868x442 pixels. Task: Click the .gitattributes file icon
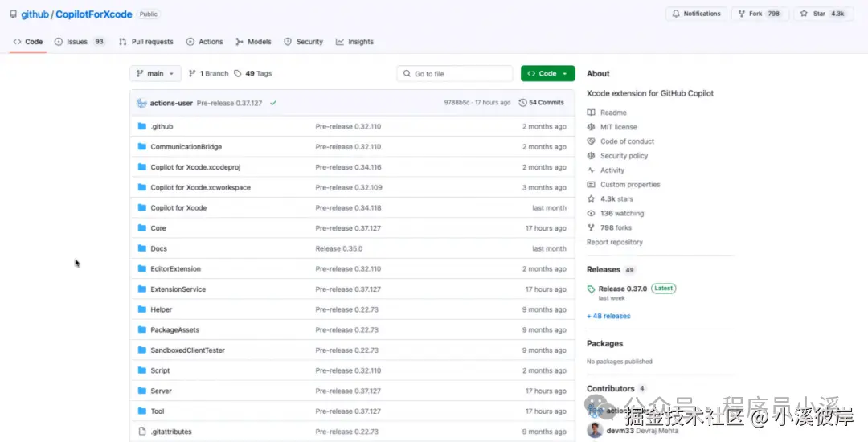click(141, 432)
